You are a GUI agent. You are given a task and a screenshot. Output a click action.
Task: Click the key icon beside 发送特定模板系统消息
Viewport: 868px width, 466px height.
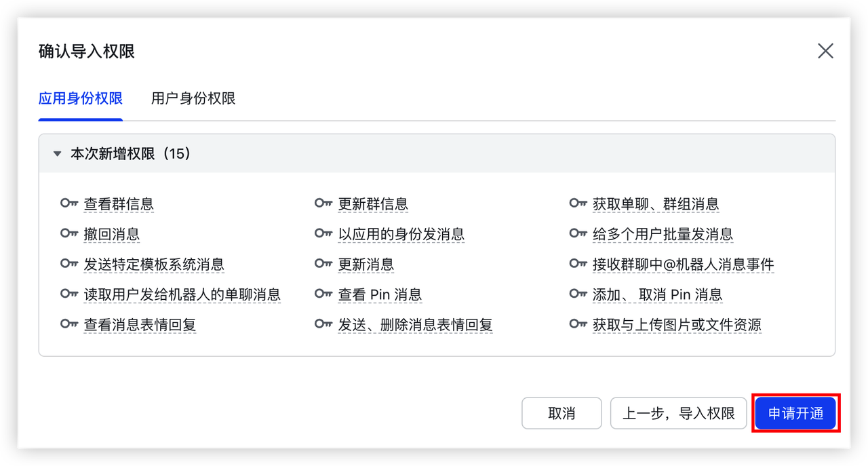70,264
